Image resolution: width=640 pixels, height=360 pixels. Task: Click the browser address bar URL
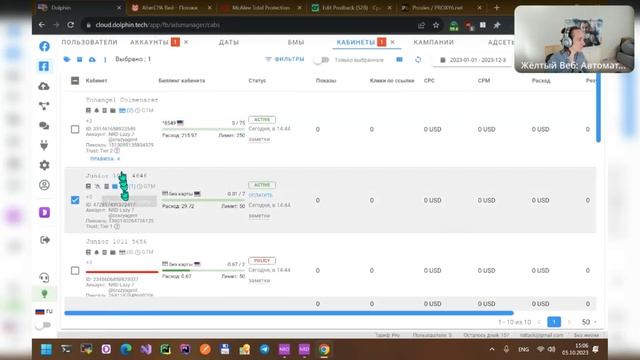(158, 25)
